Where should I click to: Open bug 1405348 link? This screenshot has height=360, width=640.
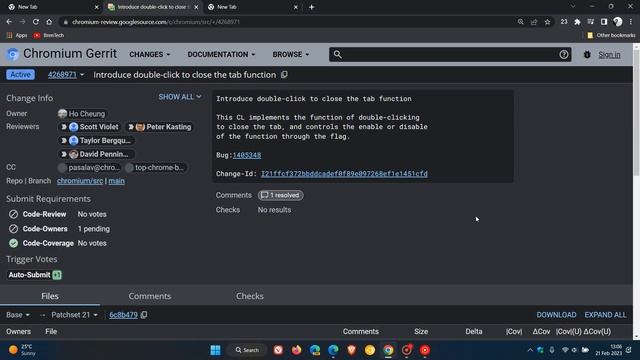point(247,155)
